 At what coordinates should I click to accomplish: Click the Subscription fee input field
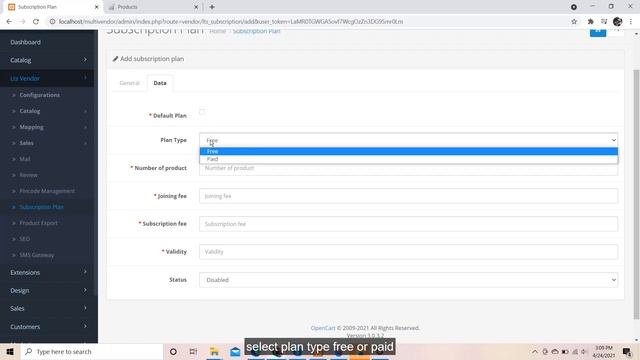click(409, 224)
